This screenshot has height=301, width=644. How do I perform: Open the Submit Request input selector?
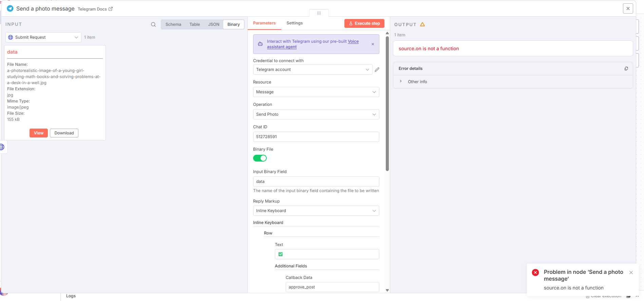click(43, 37)
